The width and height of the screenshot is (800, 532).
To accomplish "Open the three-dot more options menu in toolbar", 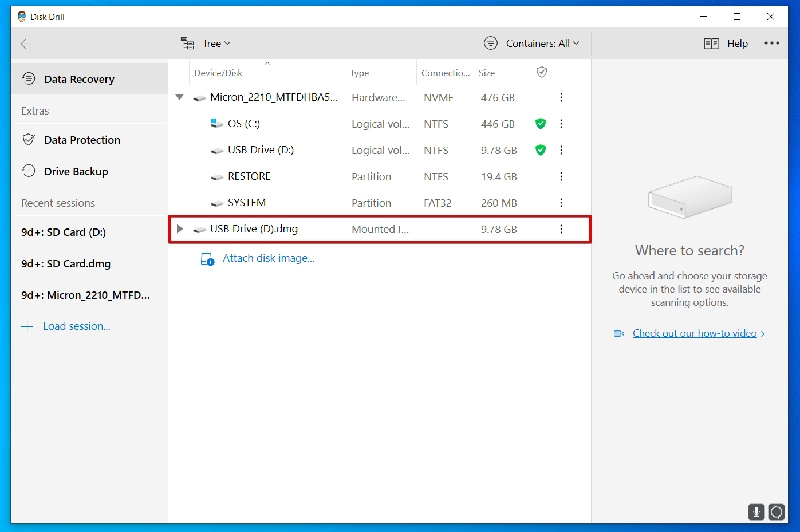I will [771, 44].
